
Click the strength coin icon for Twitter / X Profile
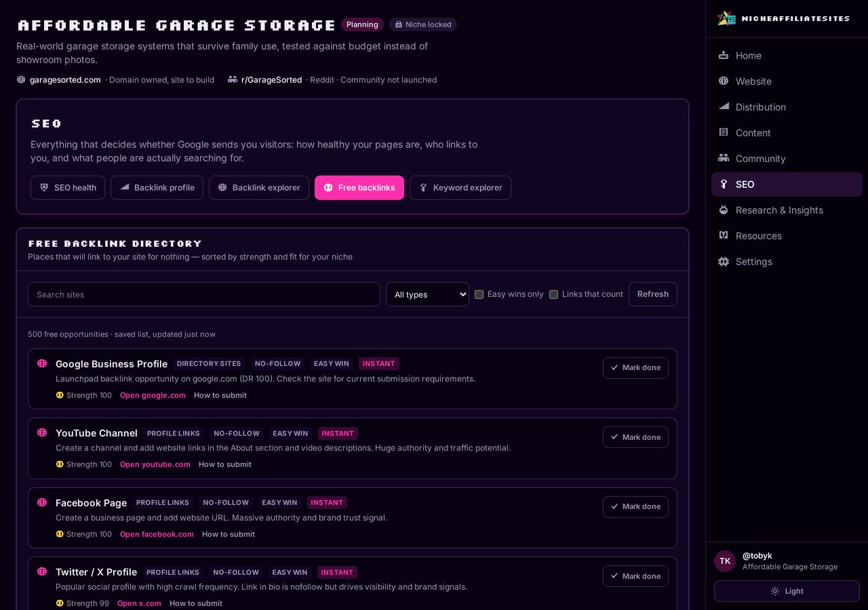tap(60, 603)
